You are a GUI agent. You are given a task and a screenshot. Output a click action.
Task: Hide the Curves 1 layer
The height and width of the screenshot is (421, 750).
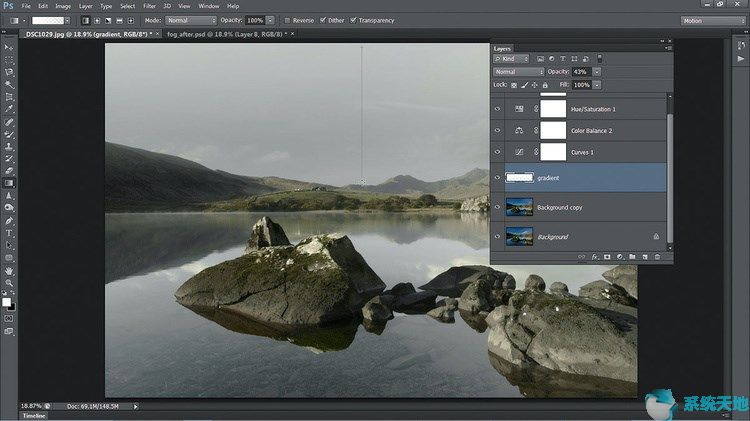(x=497, y=152)
